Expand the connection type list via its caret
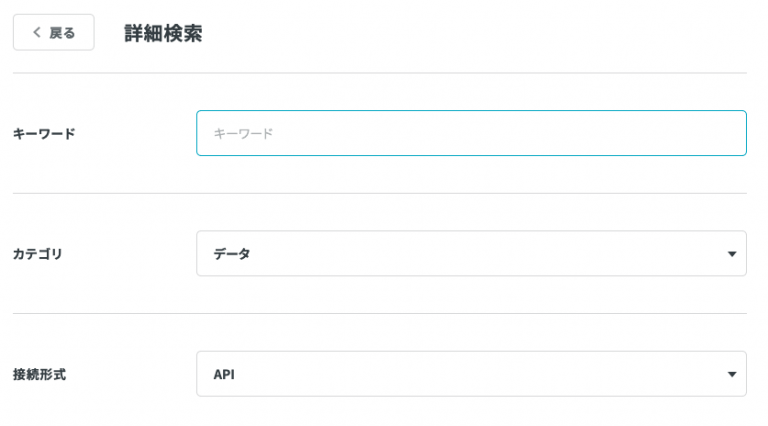The width and height of the screenshot is (768, 426). click(x=732, y=375)
